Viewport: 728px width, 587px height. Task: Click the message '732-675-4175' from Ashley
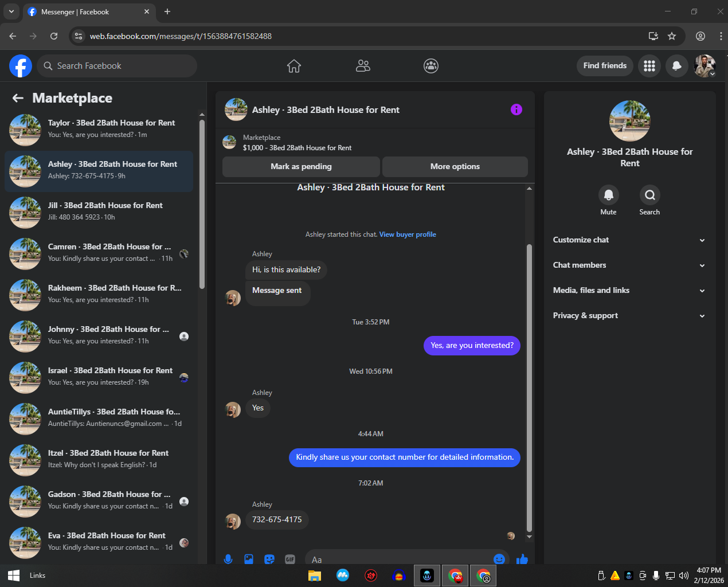277,520
